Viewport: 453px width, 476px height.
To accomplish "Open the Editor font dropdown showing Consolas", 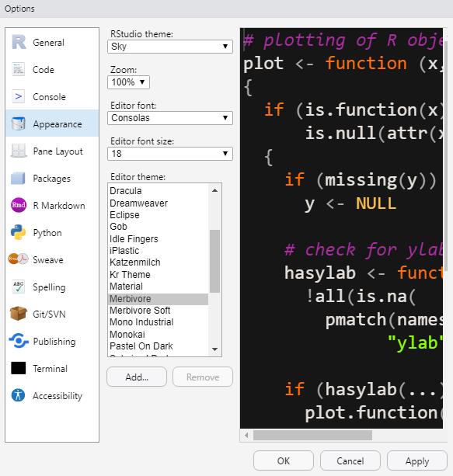I will [170, 118].
